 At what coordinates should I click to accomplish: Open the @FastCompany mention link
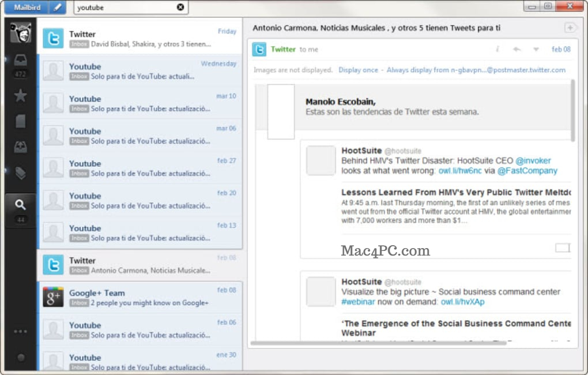pos(527,171)
